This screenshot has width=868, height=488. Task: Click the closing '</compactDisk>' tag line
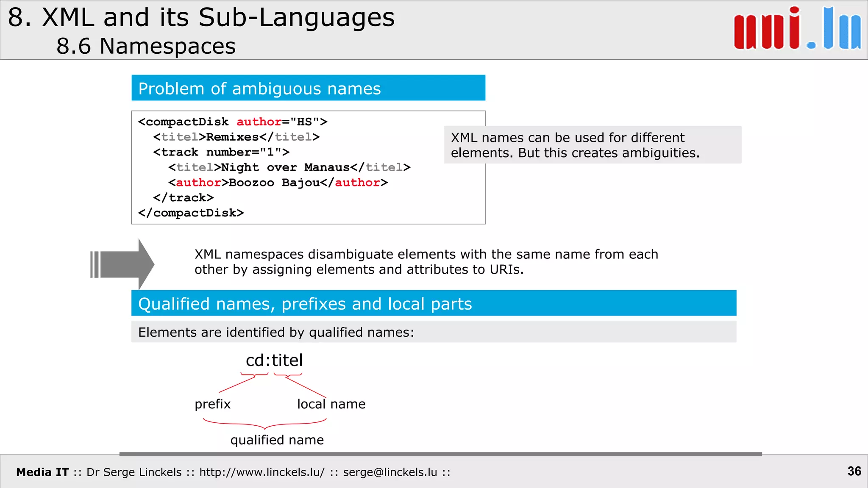pyautogui.click(x=191, y=213)
